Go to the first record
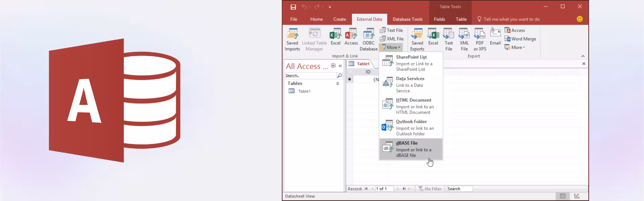644x201 pixels. click(366, 189)
